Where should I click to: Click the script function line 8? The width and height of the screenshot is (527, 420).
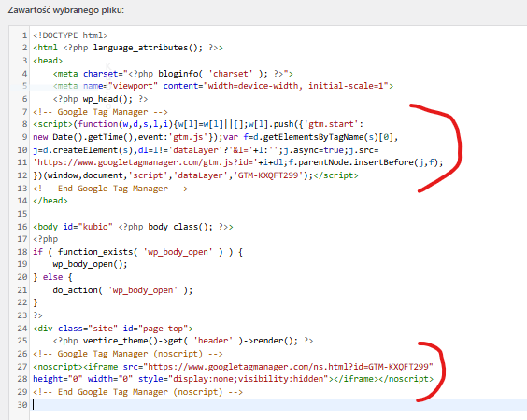pyautogui.click(x=198, y=124)
